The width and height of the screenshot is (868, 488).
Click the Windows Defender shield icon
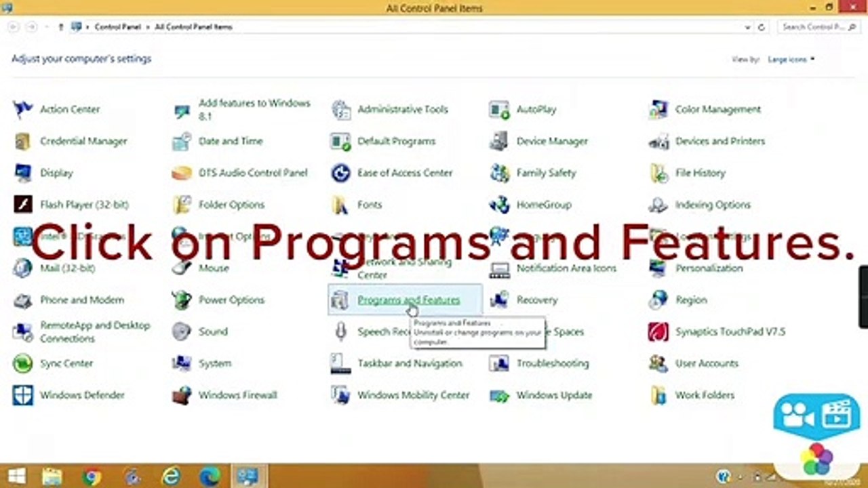(23, 395)
